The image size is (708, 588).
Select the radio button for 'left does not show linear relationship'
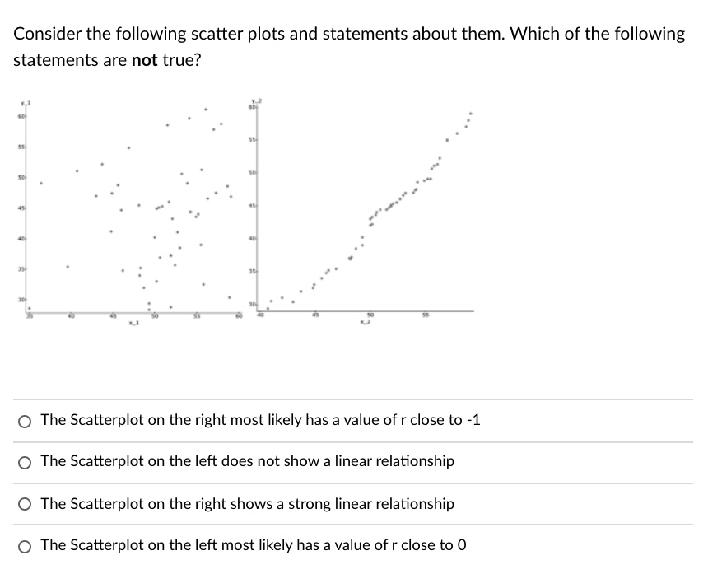(25, 462)
